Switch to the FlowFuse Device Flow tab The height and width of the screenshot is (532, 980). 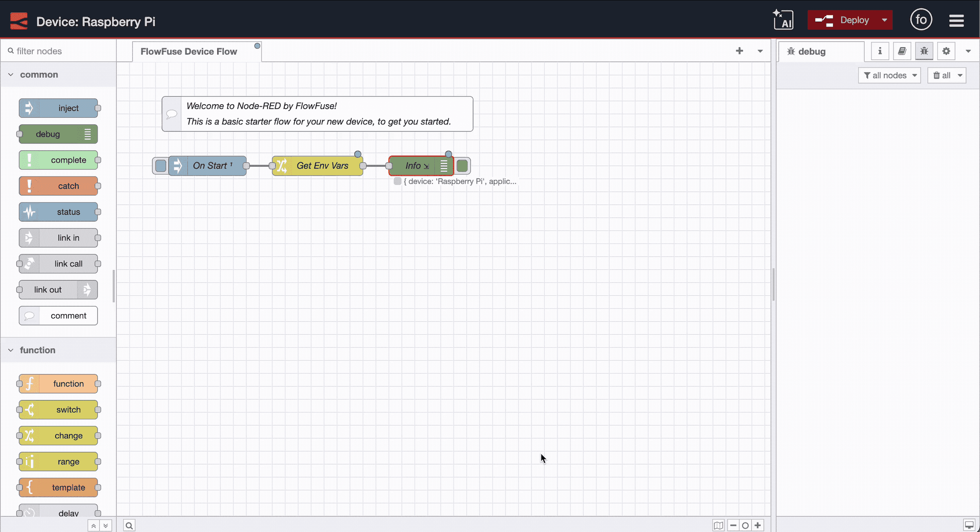[x=188, y=51]
